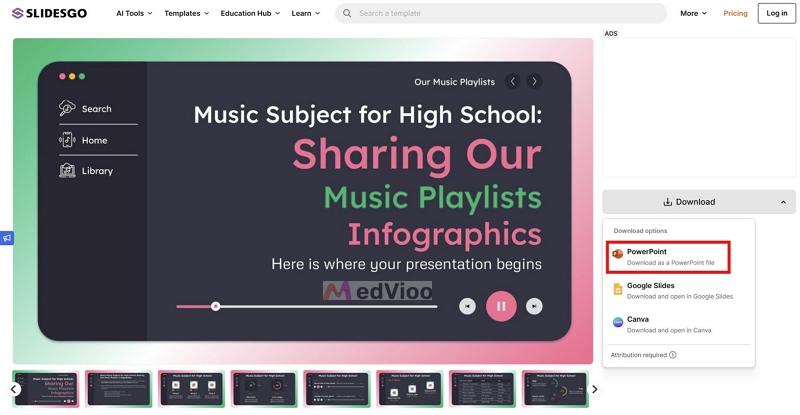Click the Search a template field
Image resolution: width=800 pixels, height=415 pixels.
click(x=501, y=13)
